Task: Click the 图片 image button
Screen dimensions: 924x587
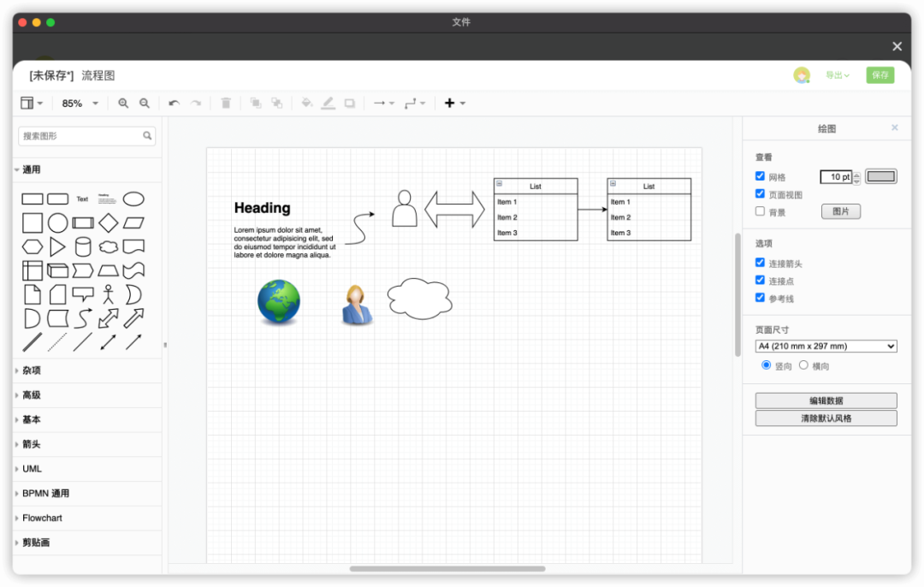Action: pyautogui.click(x=841, y=211)
